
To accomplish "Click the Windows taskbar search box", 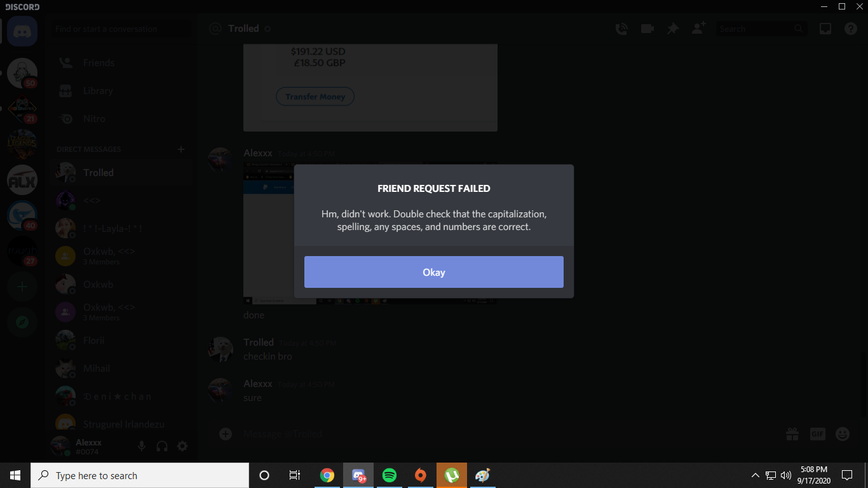I will [x=140, y=475].
